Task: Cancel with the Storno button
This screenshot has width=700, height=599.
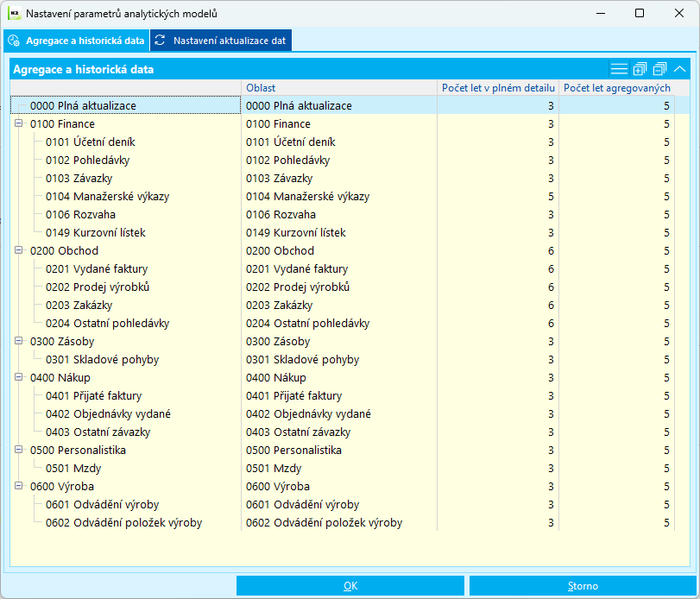Action: point(583,585)
